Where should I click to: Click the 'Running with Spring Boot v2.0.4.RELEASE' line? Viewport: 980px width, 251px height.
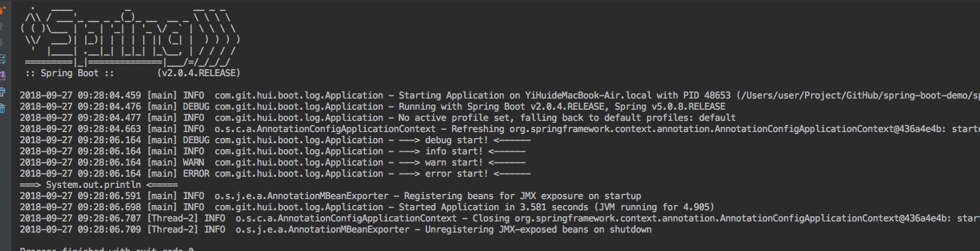tap(373, 106)
